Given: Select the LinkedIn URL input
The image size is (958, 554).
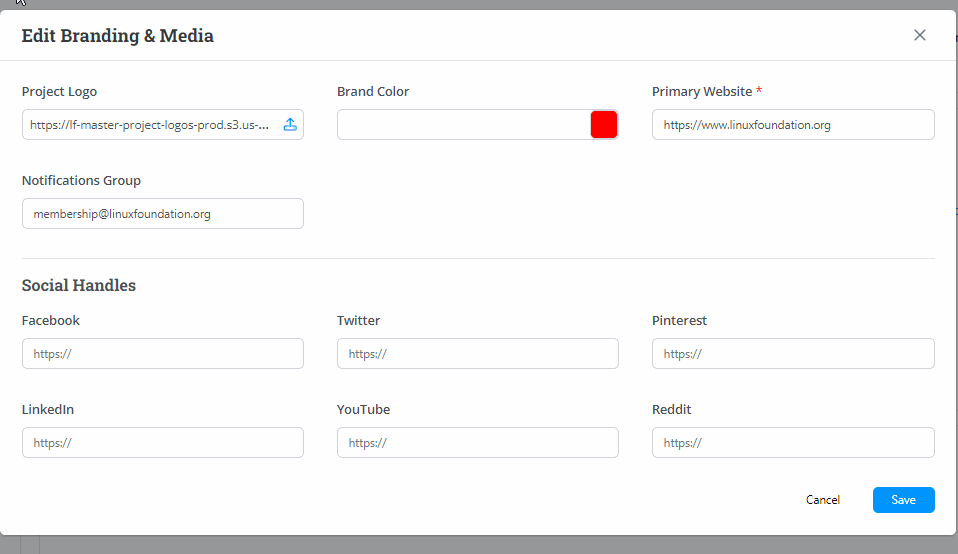Looking at the screenshot, I should (162, 443).
